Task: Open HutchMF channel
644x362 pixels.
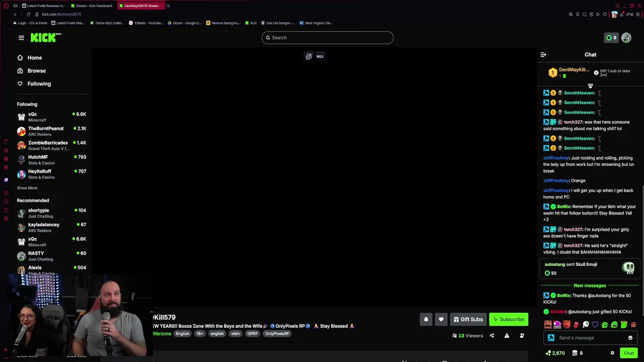Action: coord(51,159)
